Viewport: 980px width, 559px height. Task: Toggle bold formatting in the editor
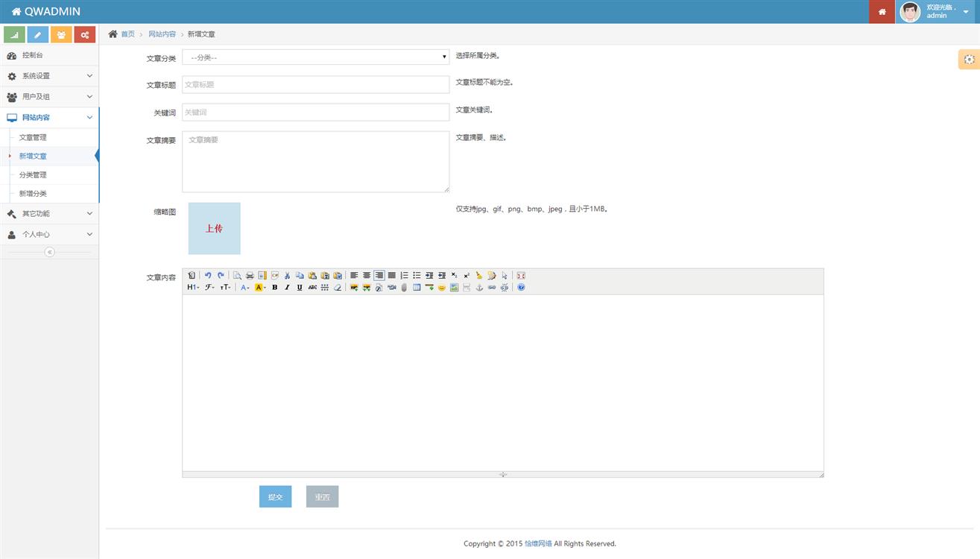click(274, 287)
